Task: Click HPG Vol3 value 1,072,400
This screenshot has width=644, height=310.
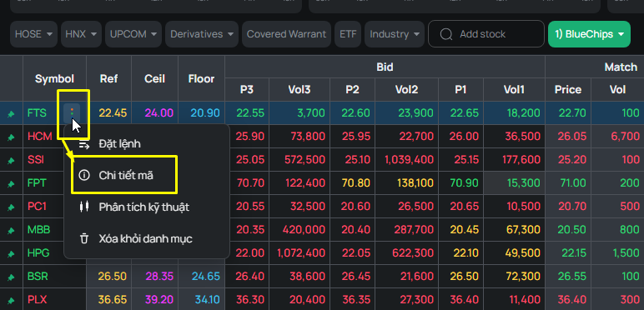Action: [301, 253]
